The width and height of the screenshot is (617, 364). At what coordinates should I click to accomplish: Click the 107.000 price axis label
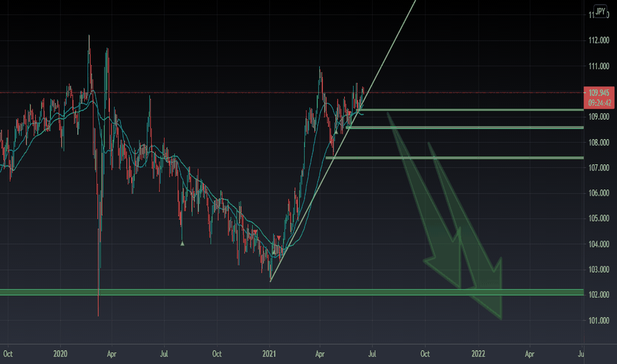pos(599,167)
